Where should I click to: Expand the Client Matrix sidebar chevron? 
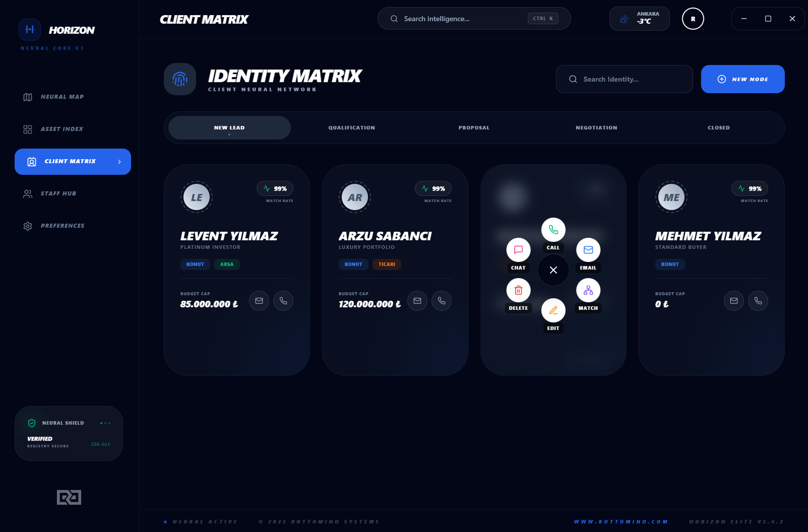[x=119, y=162]
